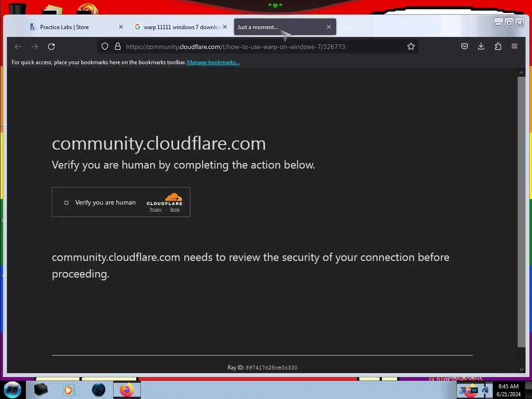Viewport: 532px width, 399px height.
Task: Click the community.cloudflare.com heading
Action: (x=159, y=144)
